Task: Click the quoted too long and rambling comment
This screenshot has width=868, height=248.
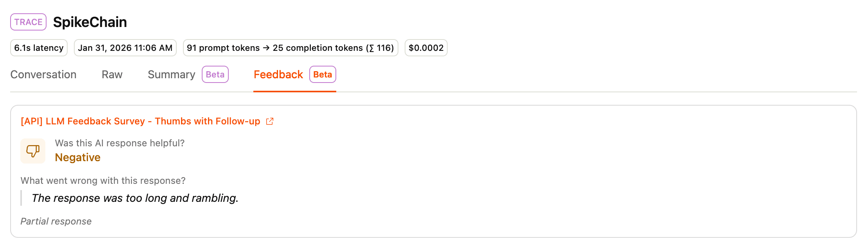Action: click(x=135, y=198)
